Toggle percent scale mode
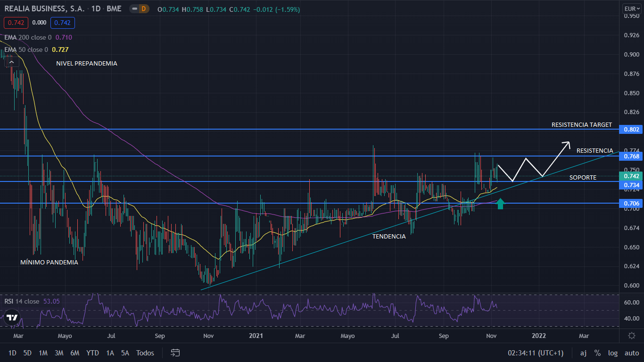644x362 pixels. [597, 353]
